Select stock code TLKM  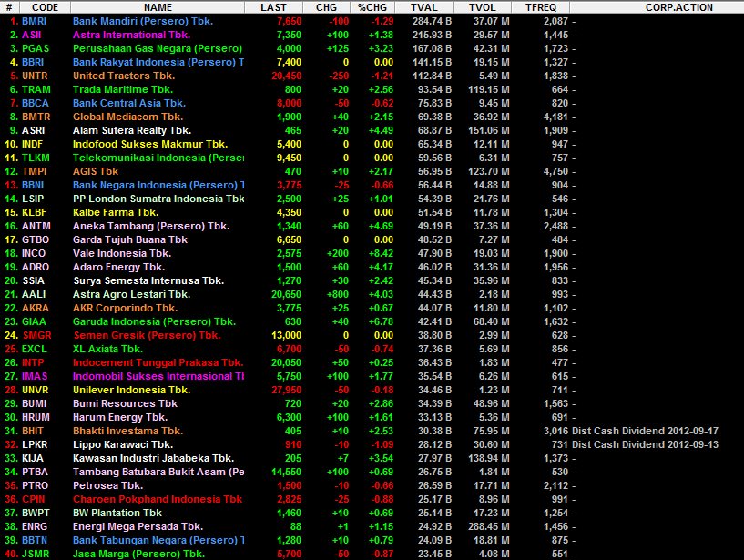point(36,158)
